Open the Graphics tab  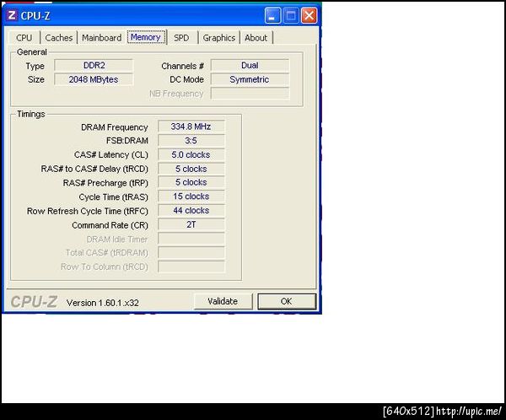pyautogui.click(x=218, y=38)
